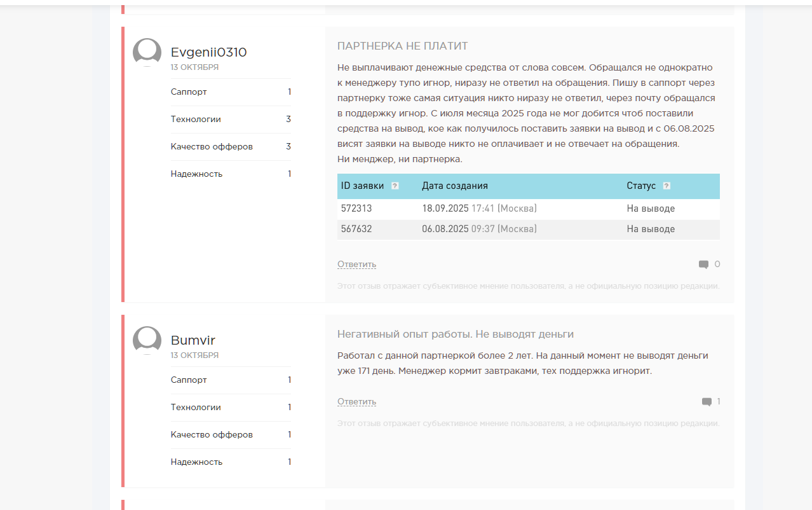Click help icon beside "Статус" header
The width and height of the screenshot is (812, 510).
click(x=667, y=186)
